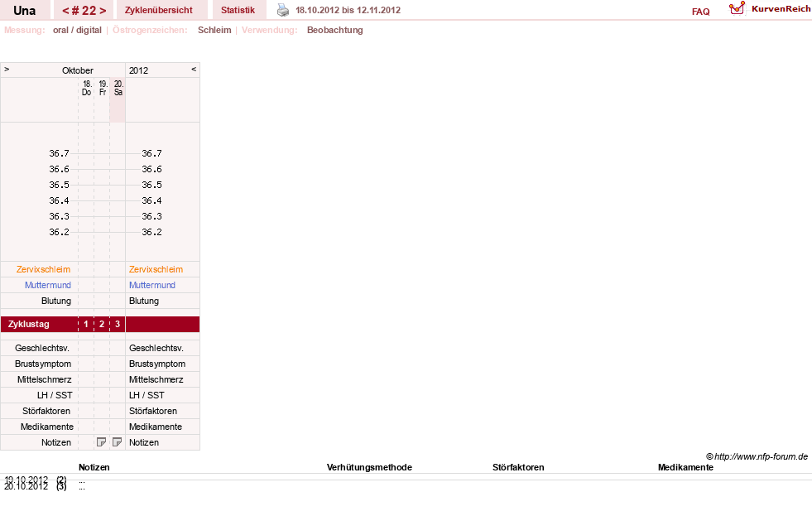
Task: Click the right 36.5 temperature label
Action: coord(151,185)
